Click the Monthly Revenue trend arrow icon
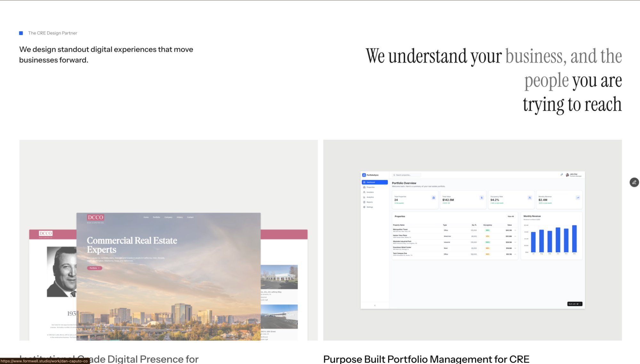The image size is (640, 364). pos(578,198)
